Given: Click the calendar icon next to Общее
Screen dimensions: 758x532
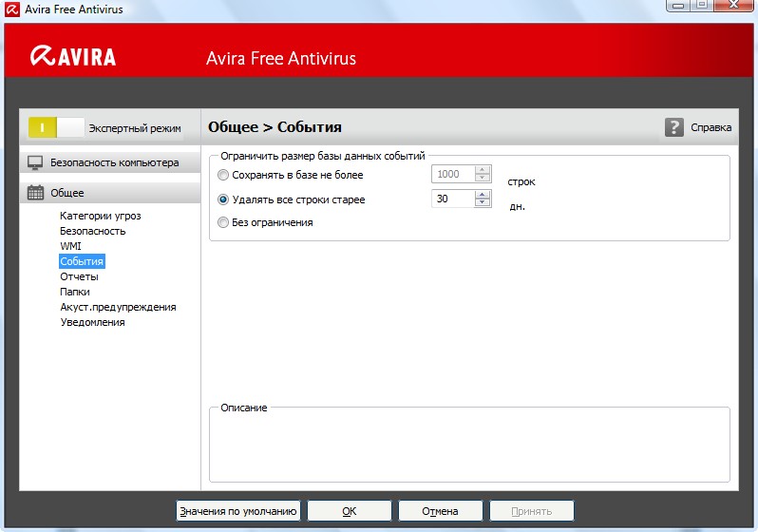Looking at the screenshot, I should tap(35, 193).
